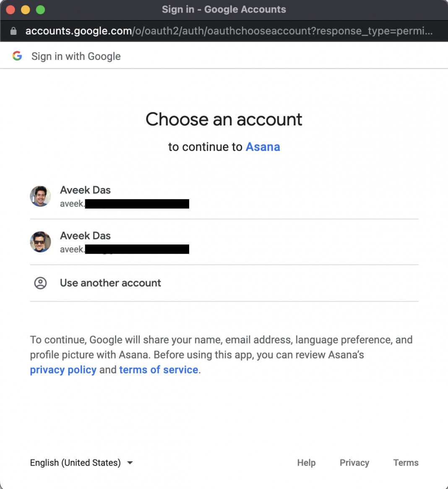Screen dimensions: 448x489
Task: Click the second Aveek Das profile picture with sunglasses
Action: [40, 242]
